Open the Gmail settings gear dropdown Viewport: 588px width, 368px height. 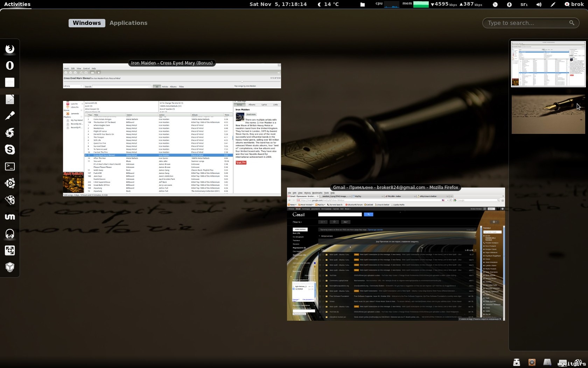(x=495, y=222)
